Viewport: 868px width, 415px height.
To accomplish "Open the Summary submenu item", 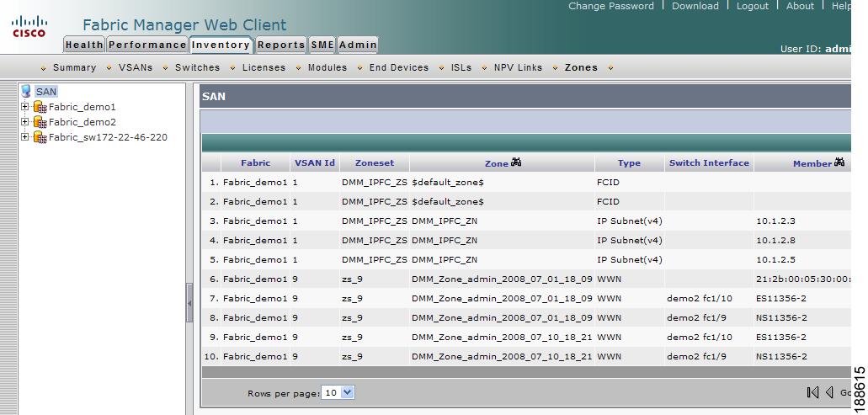I will click(74, 67).
